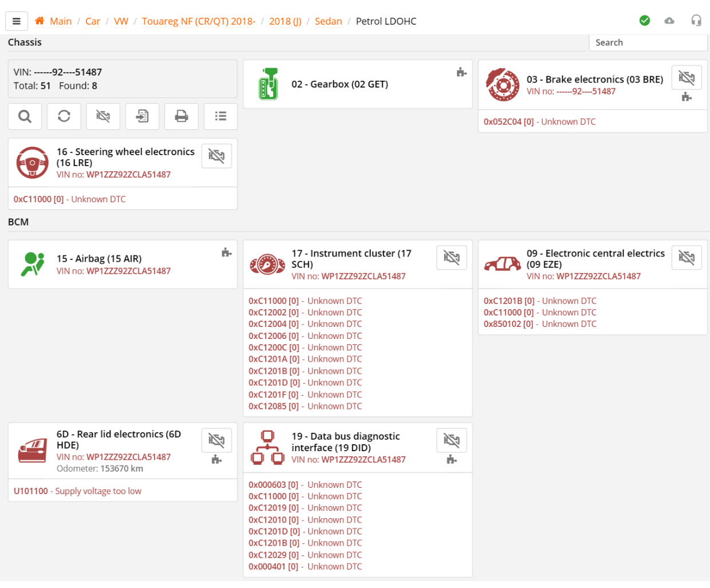Go to Main in the breadcrumb
The height and width of the screenshot is (588, 710).
pos(60,21)
